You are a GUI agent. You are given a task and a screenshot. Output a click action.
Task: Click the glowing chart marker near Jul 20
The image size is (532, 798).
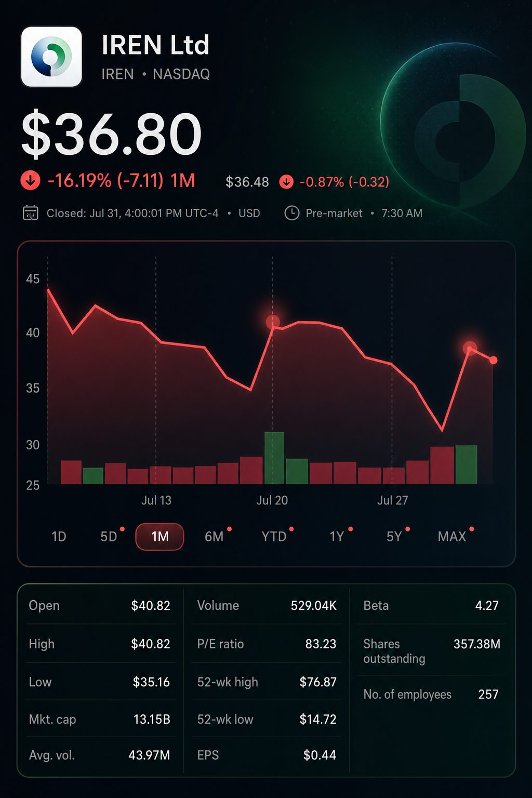(x=273, y=322)
